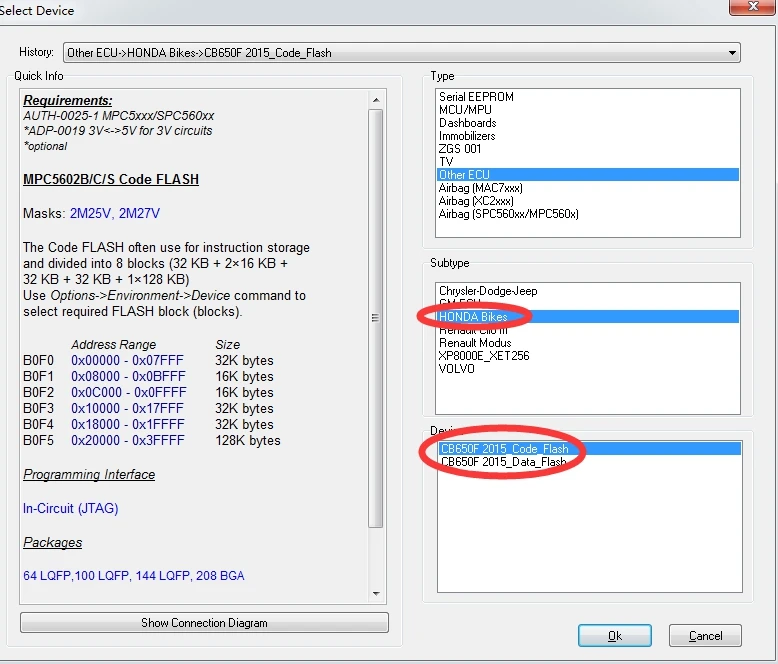Screen dimensions: 778x664
Task: Select Serial EEPROM in Type list
Action: coord(587,97)
